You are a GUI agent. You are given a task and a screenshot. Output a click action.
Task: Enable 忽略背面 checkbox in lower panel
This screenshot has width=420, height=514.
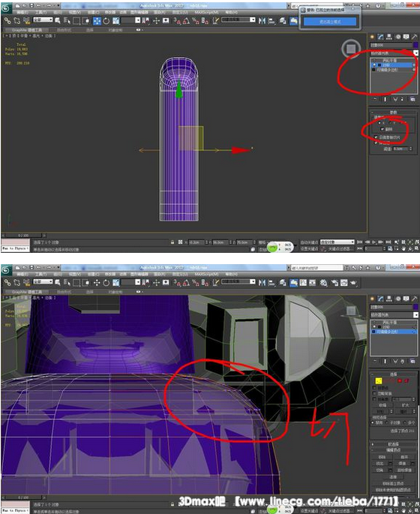[x=374, y=393]
